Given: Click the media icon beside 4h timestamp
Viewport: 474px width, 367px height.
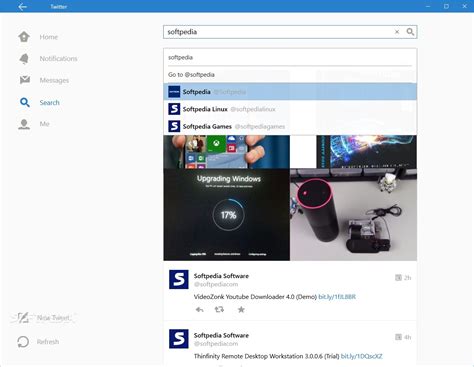Looking at the screenshot, I should [x=398, y=337].
